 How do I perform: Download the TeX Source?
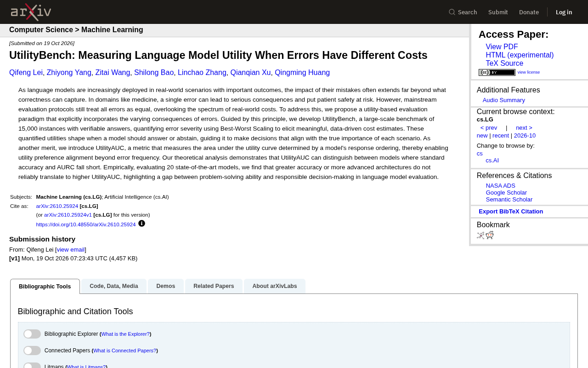(x=504, y=63)
